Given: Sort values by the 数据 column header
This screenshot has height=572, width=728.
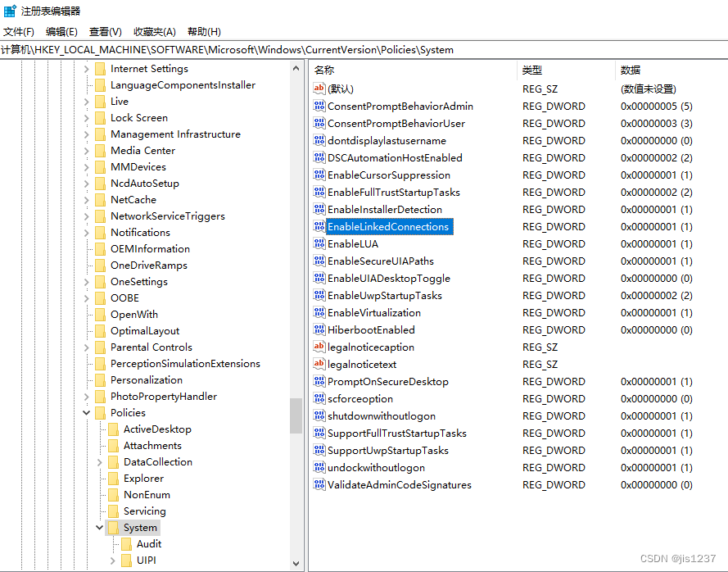Looking at the screenshot, I should pos(671,70).
